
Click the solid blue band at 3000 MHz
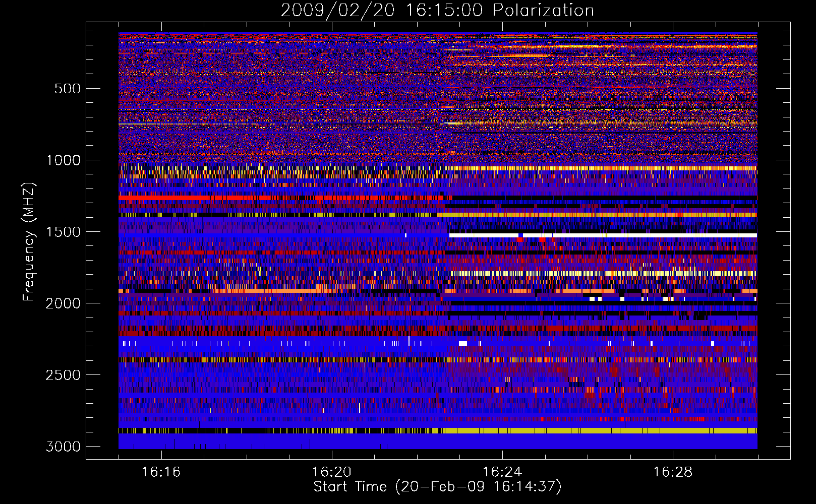click(438, 442)
